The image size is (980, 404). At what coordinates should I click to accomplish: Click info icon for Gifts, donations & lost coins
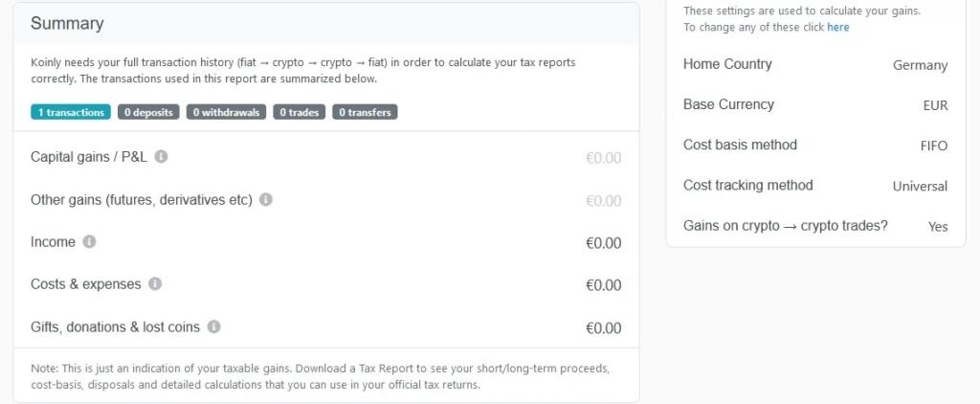point(213,326)
